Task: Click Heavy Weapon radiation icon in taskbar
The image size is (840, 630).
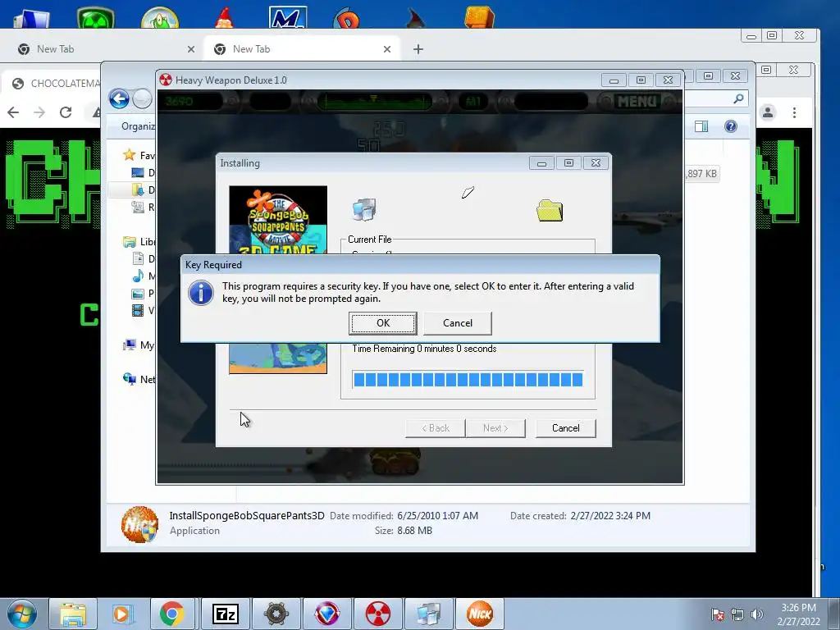Action: point(377,614)
